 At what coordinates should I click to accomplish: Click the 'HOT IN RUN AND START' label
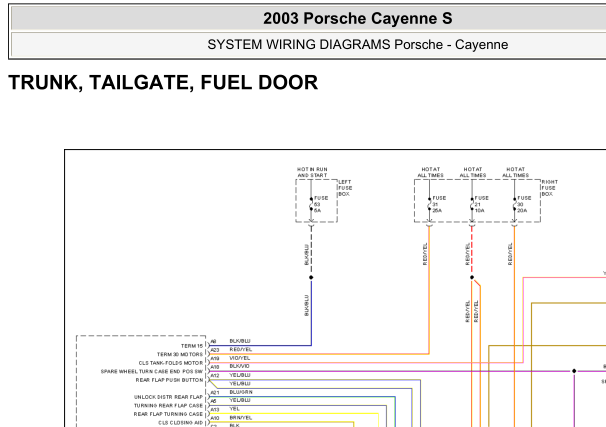[312, 172]
